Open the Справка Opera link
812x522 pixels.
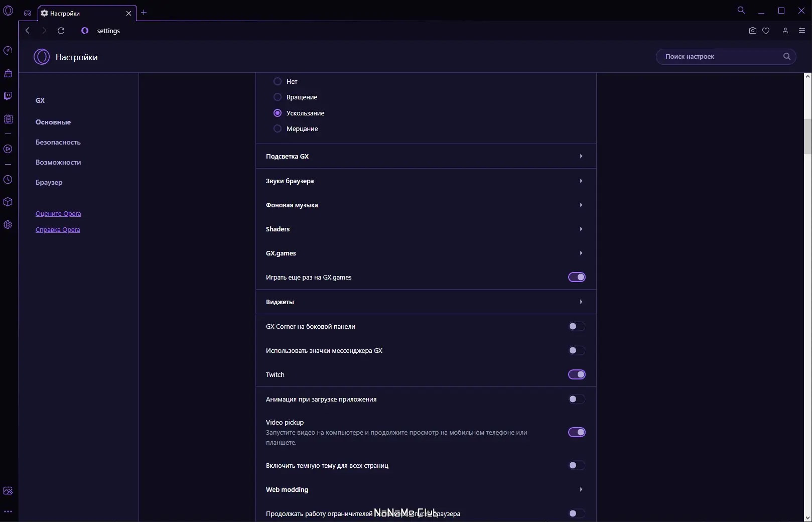(58, 230)
